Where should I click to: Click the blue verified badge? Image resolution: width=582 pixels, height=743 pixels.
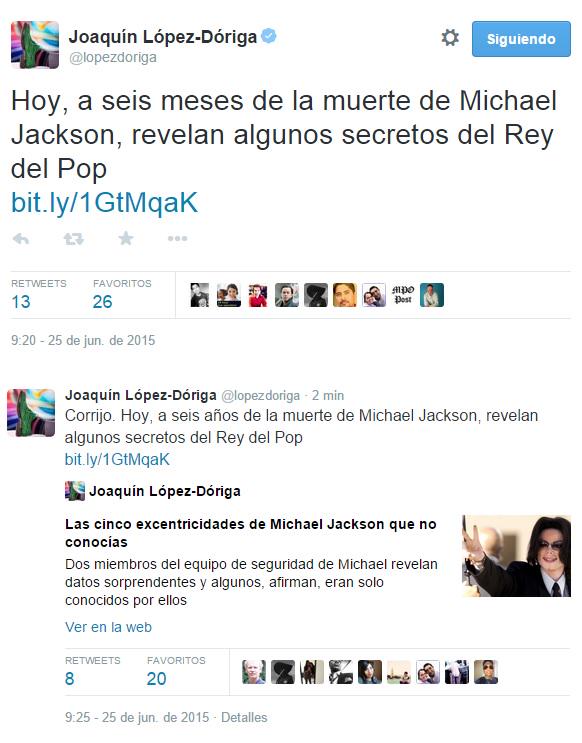[x=269, y=36]
